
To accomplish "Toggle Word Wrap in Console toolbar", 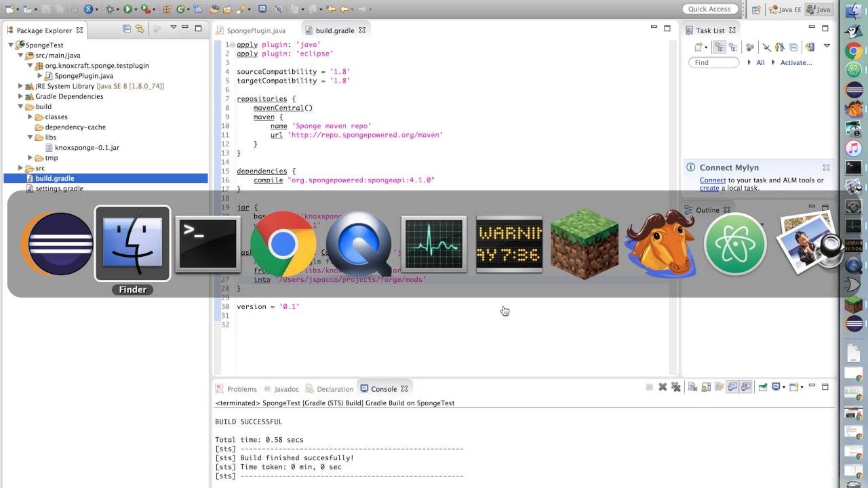I will pyautogui.click(x=719, y=387).
